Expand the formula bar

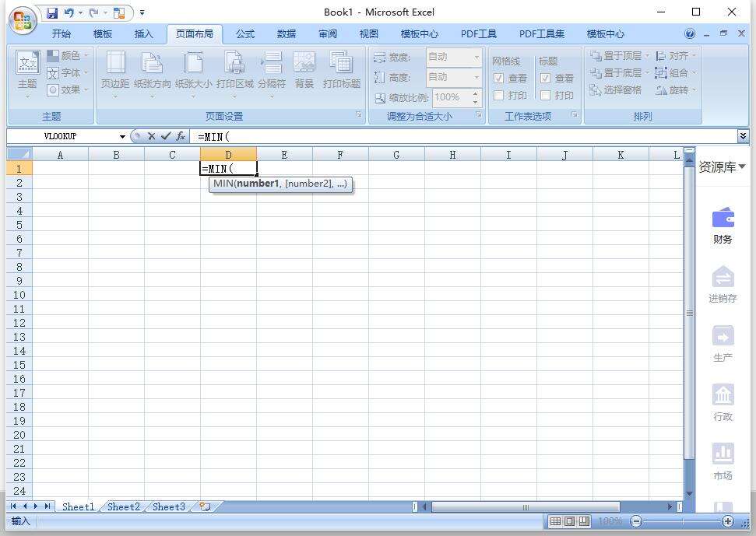(743, 136)
